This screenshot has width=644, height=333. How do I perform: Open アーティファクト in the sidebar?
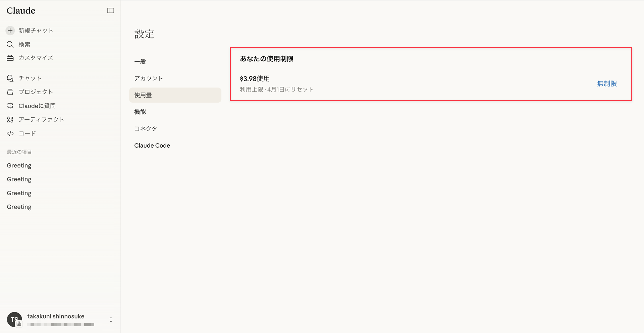41,119
